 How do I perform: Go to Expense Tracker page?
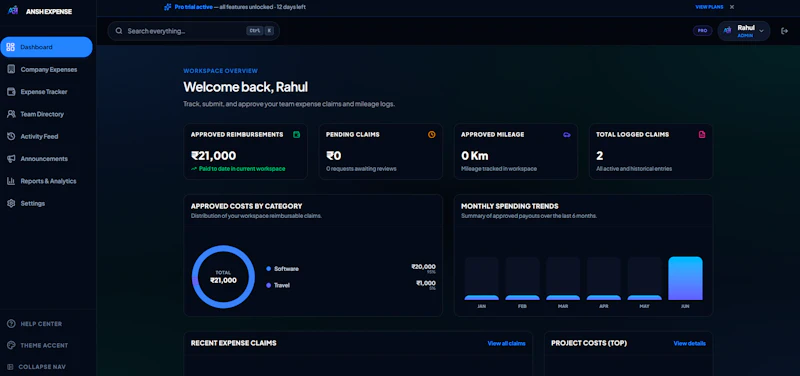click(46, 92)
